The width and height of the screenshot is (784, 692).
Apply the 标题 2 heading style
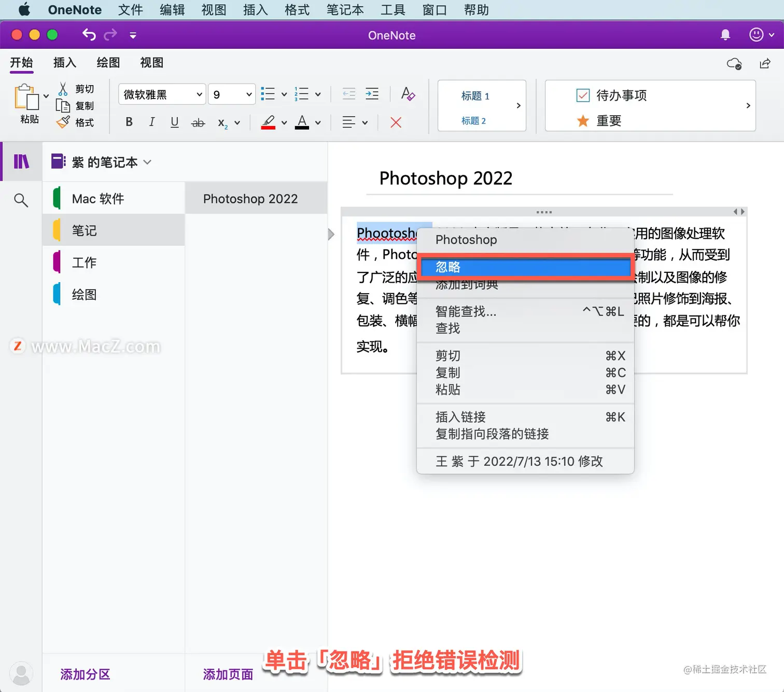[473, 121]
